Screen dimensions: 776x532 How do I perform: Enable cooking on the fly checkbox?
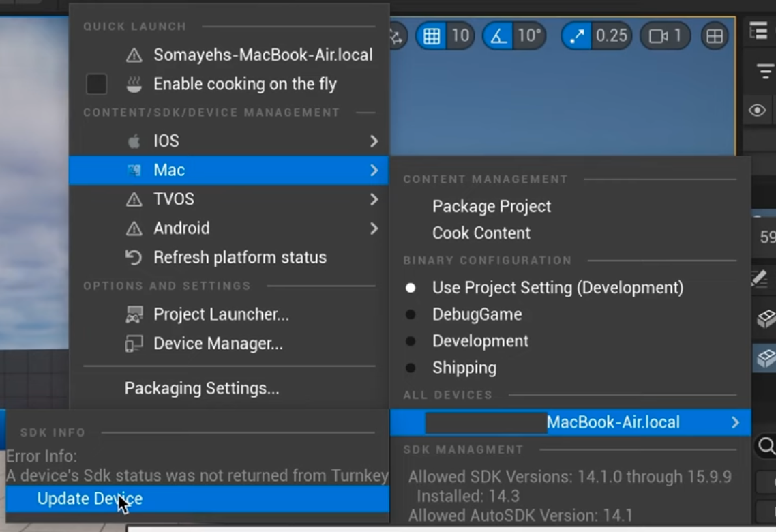96,85
